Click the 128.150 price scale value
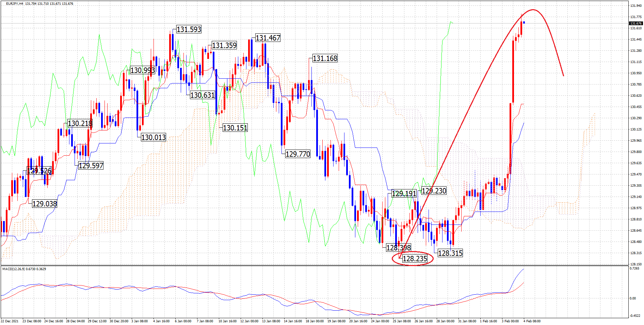Image resolution: width=644 pixels, height=325 pixels. (636, 264)
